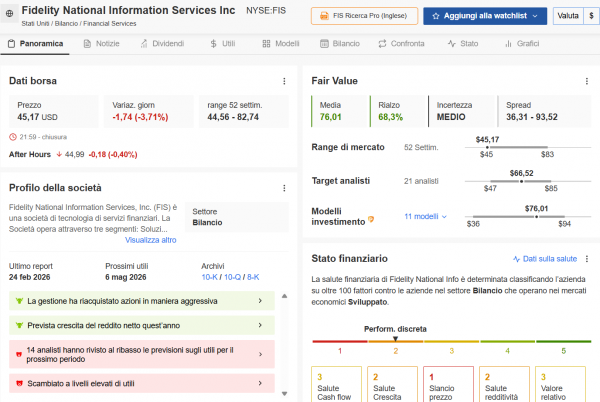600x402 pixels.
Task: Switch to the Grafici tab
Action: (x=522, y=45)
